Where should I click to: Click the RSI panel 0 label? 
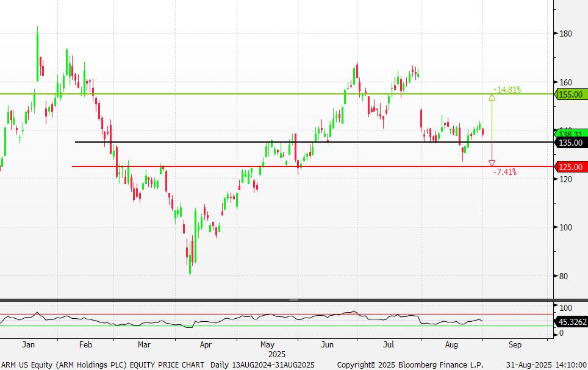(561, 333)
